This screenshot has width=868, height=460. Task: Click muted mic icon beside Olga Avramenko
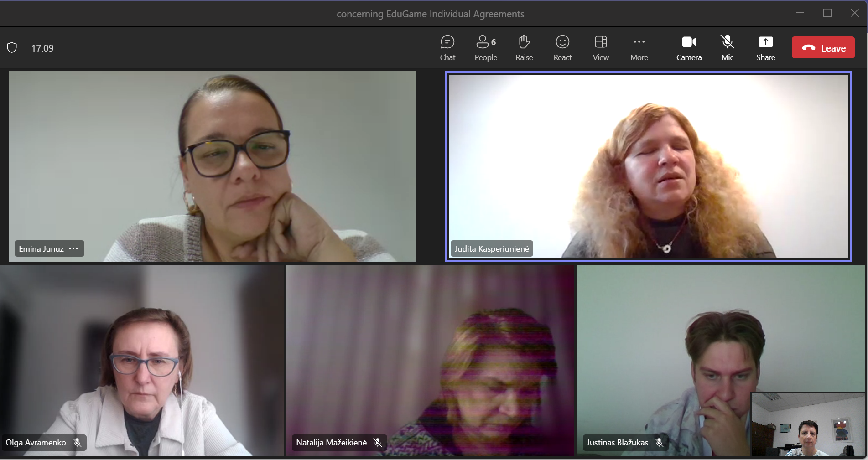coord(77,443)
